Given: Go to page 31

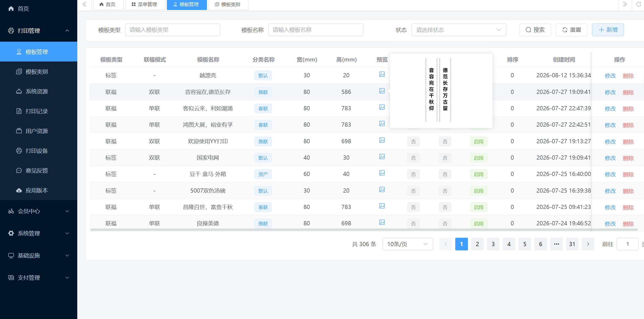Looking at the screenshot, I should (572, 244).
